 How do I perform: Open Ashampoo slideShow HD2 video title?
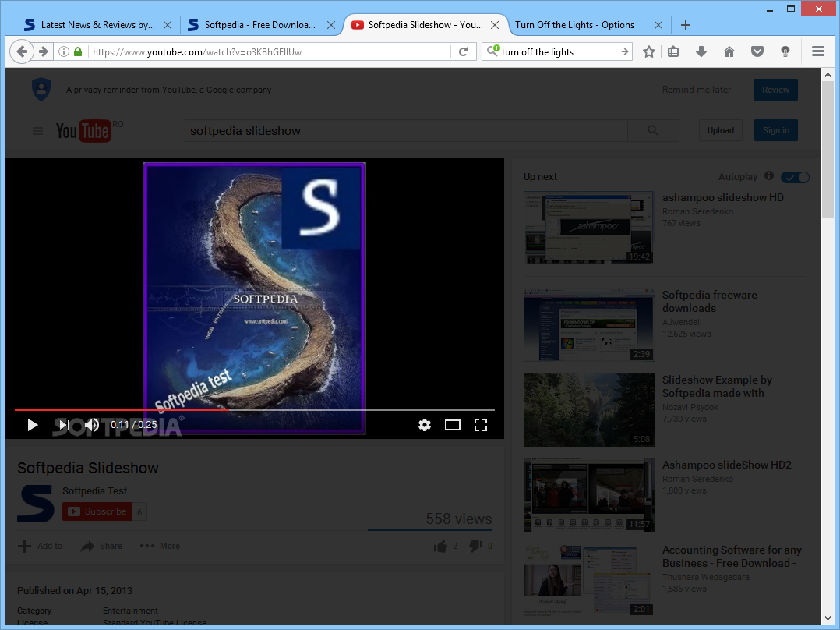[x=726, y=465]
